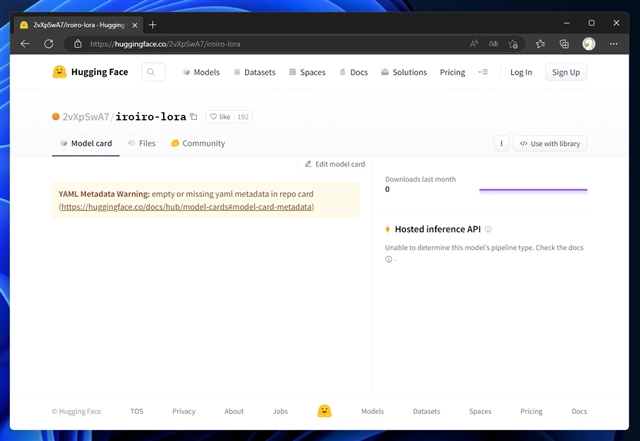The height and width of the screenshot is (441, 640).
Task: Open the three-dot model options menu
Action: (x=501, y=143)
